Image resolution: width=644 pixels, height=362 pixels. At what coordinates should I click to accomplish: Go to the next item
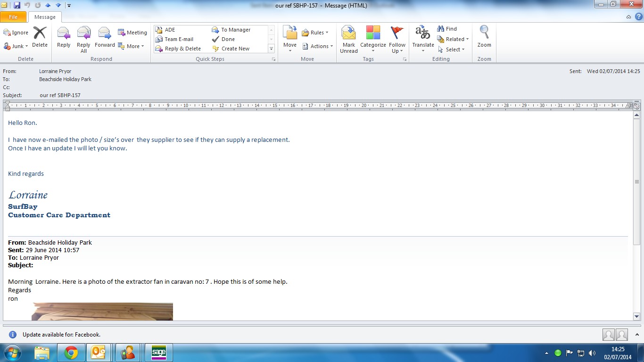58,5
